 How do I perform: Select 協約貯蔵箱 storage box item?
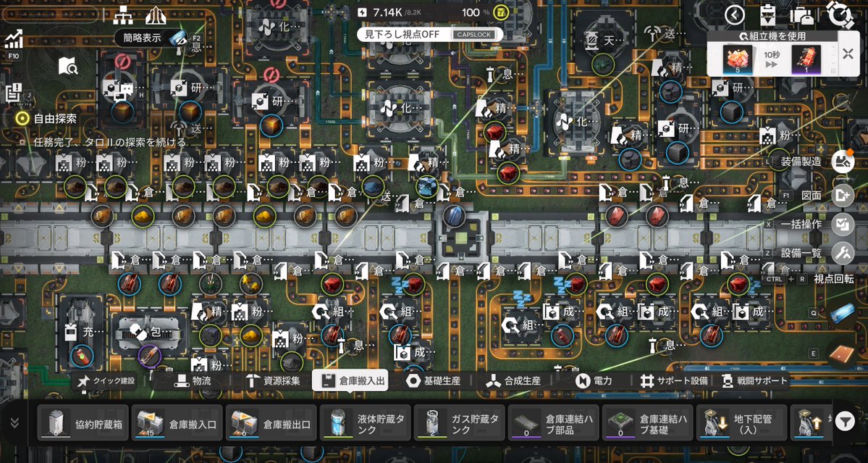tap(83, 422)
